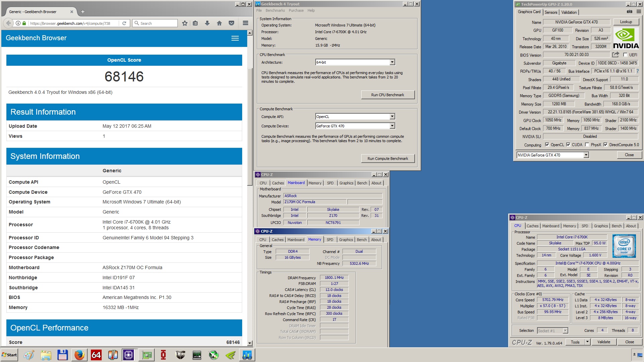644x362 pixels.
Task: Switch to CPU-Z taskbar icon
Action: [128, 355]
